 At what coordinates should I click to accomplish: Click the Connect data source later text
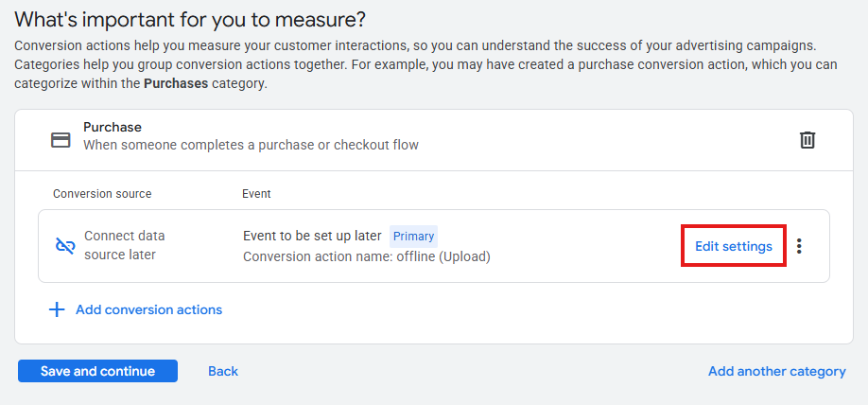(124, 245)
